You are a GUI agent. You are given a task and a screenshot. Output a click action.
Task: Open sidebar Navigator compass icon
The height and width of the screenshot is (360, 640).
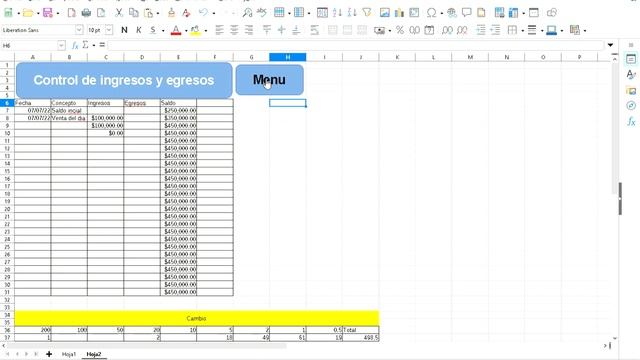click(631, 106)
